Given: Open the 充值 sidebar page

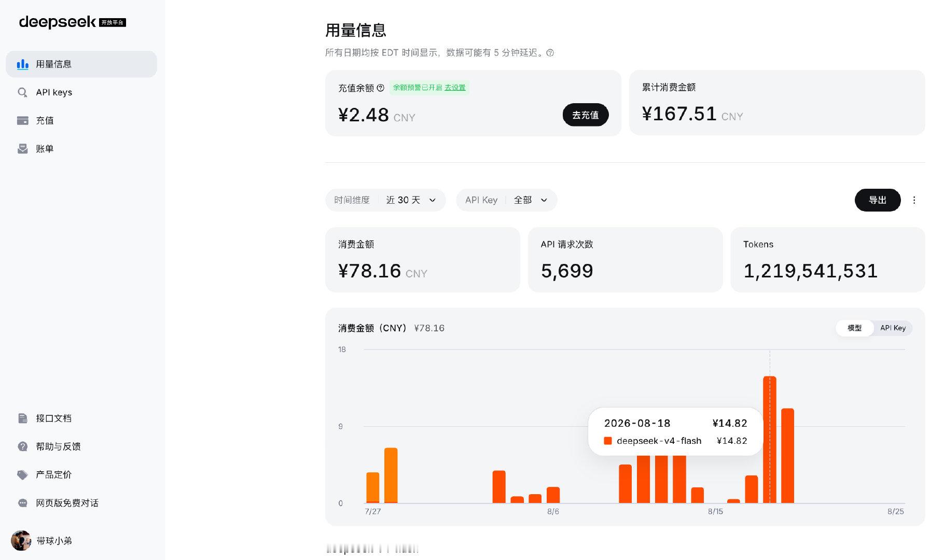Looking at the screenshot, I should (x=81, y=120).
